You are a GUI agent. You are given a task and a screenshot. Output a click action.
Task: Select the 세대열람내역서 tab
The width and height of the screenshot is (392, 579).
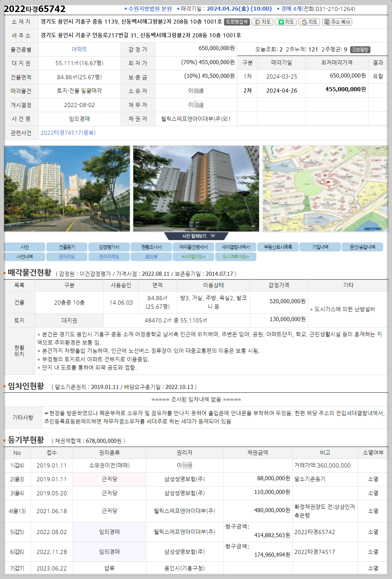pos(236,247)
